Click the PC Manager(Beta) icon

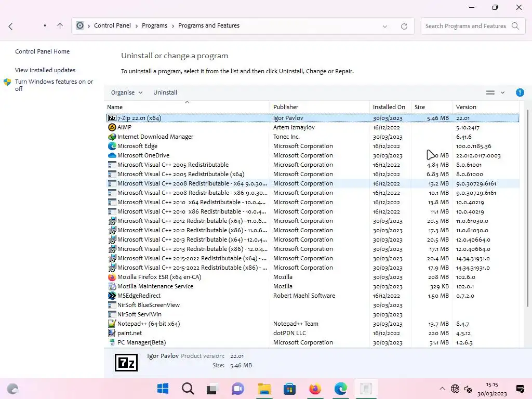[x=112, y=342]
